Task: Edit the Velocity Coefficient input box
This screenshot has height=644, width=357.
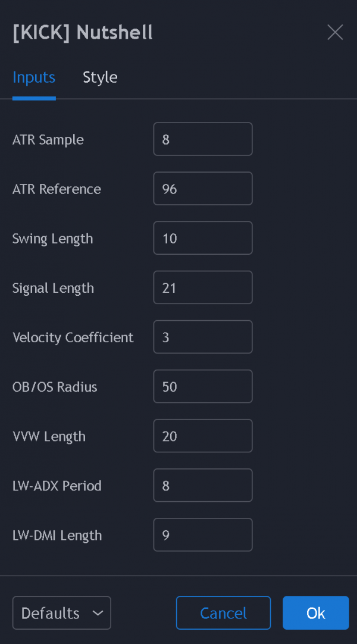Action: click(x=203, y=337)
